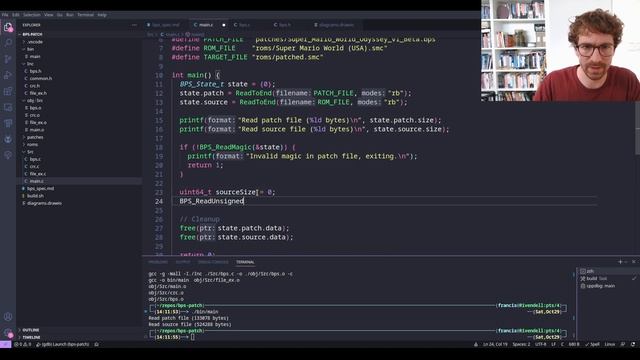The image size is (640, 360).
Task: Open file_ex.h in the file tree
Action: 80,93
